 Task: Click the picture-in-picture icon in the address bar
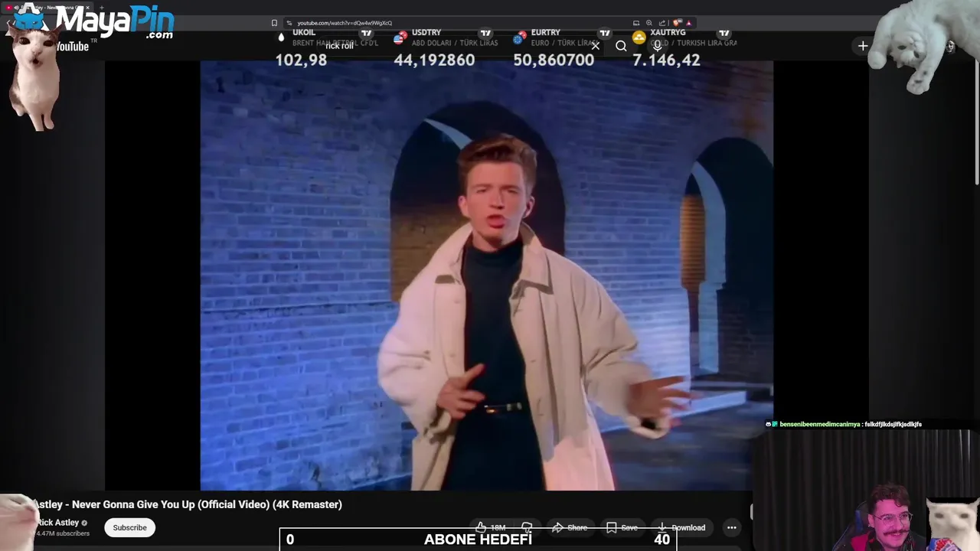coord(636,23)
